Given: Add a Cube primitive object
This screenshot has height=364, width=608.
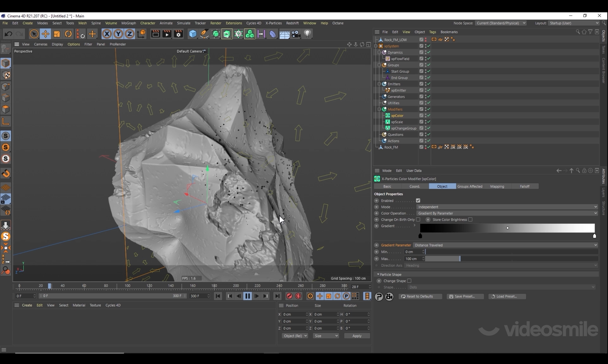Looking at the screenshot, I should tap(193, 34).
